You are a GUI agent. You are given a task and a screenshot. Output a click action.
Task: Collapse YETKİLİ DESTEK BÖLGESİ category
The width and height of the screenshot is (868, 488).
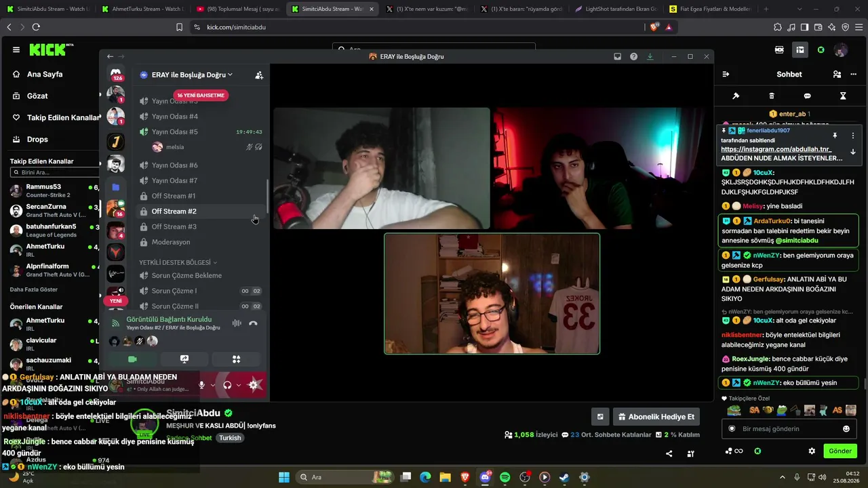(x=178, y=262)
